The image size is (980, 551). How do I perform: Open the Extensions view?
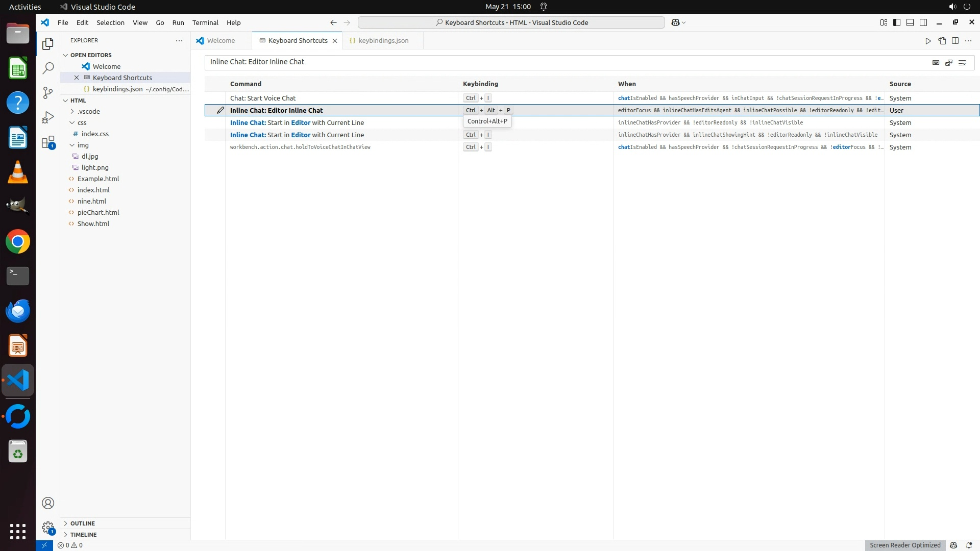48,142
